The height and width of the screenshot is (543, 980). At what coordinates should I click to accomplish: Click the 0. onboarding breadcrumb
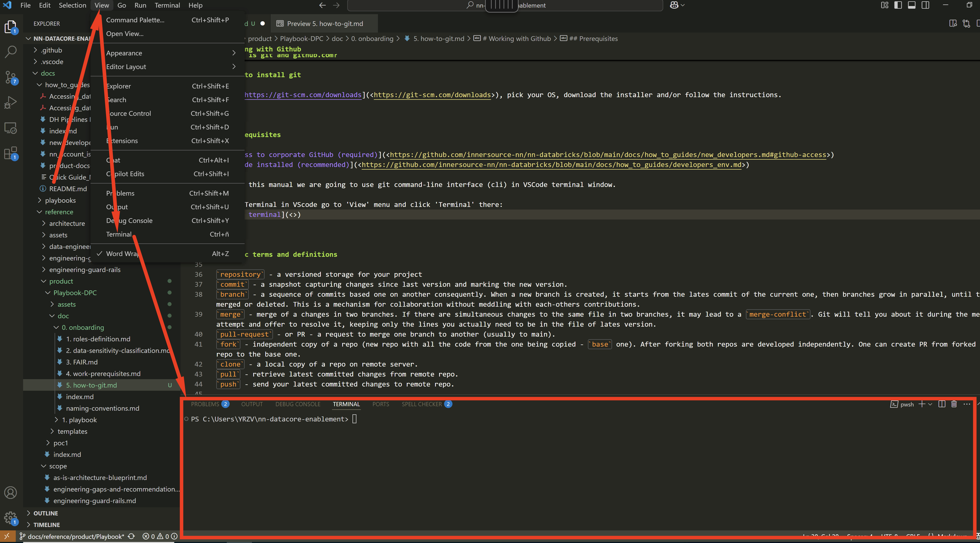tap(372, 38)
